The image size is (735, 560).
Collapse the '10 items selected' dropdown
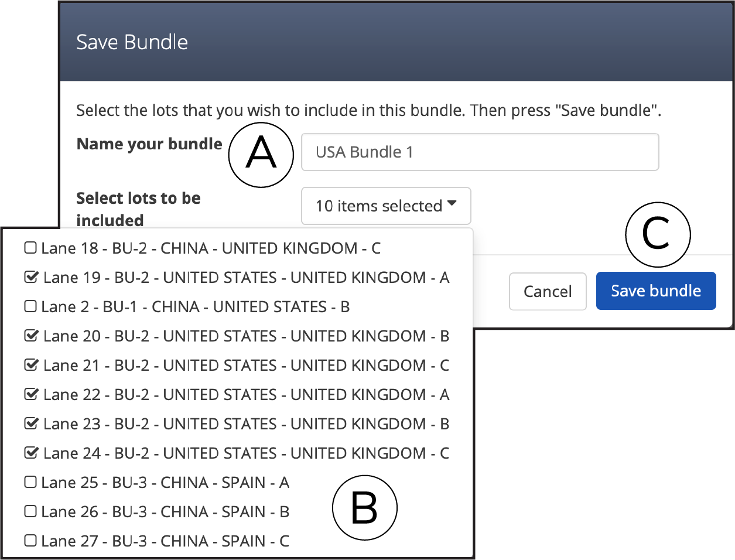click(386, 206)
